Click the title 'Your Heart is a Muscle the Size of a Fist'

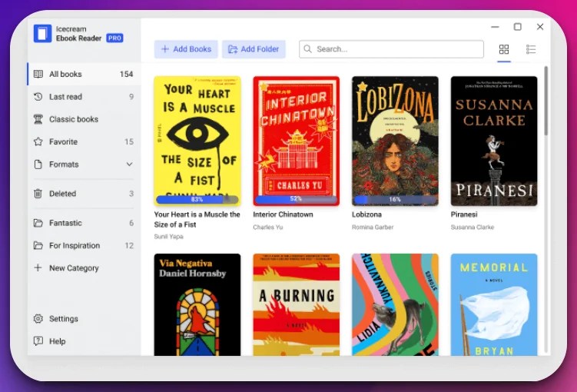click(x=197, y=219)
